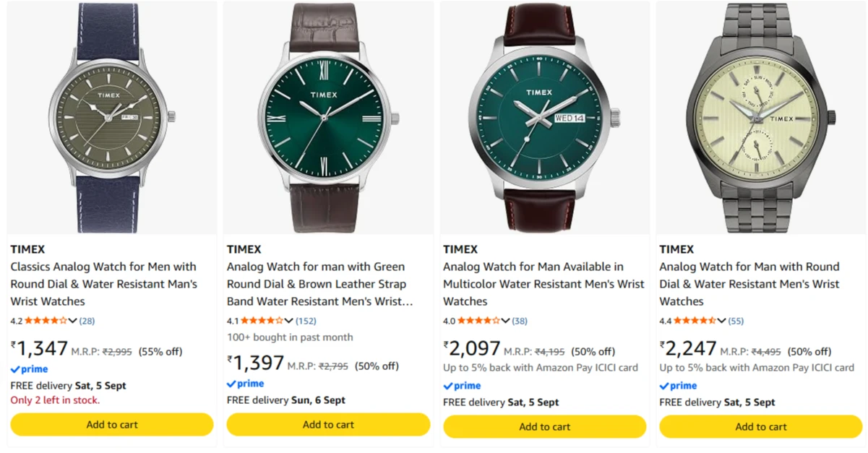Click the 4.2 star rating icons
This screenshot has height=453, width=868.
pos(46,320)
